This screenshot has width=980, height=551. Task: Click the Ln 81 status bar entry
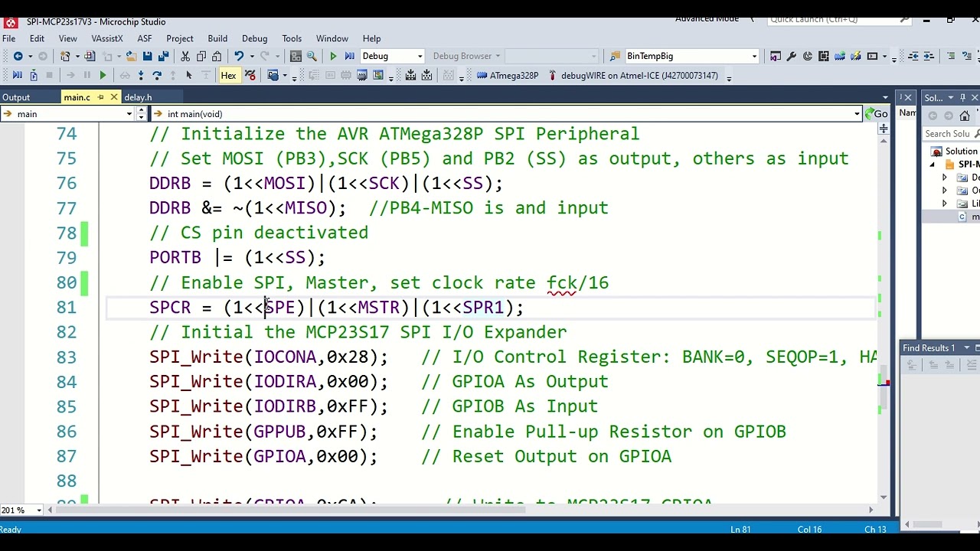[740, 530]
